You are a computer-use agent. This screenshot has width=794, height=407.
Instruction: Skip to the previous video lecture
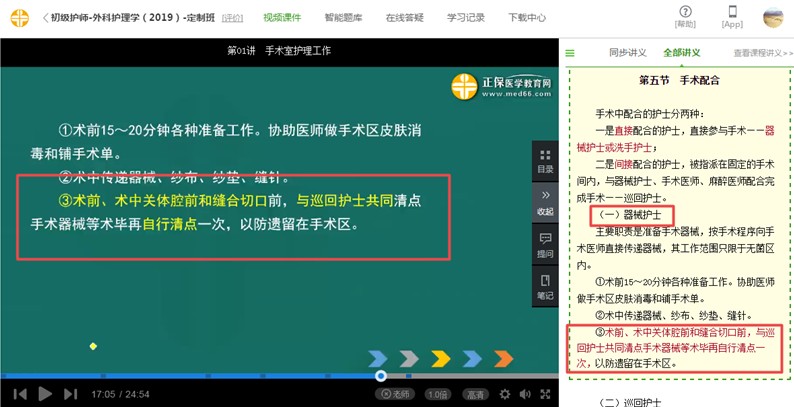19,394
